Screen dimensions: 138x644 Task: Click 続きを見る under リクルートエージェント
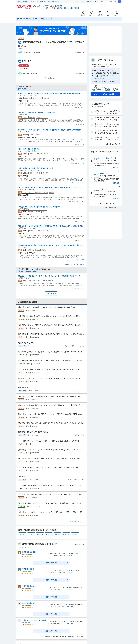116,168
